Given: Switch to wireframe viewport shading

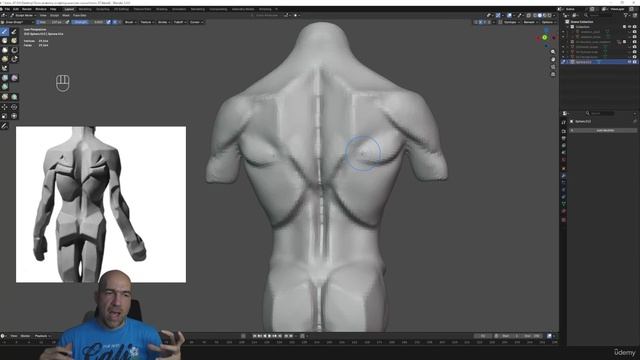Looking at the screenshot, I should (535, 15).
